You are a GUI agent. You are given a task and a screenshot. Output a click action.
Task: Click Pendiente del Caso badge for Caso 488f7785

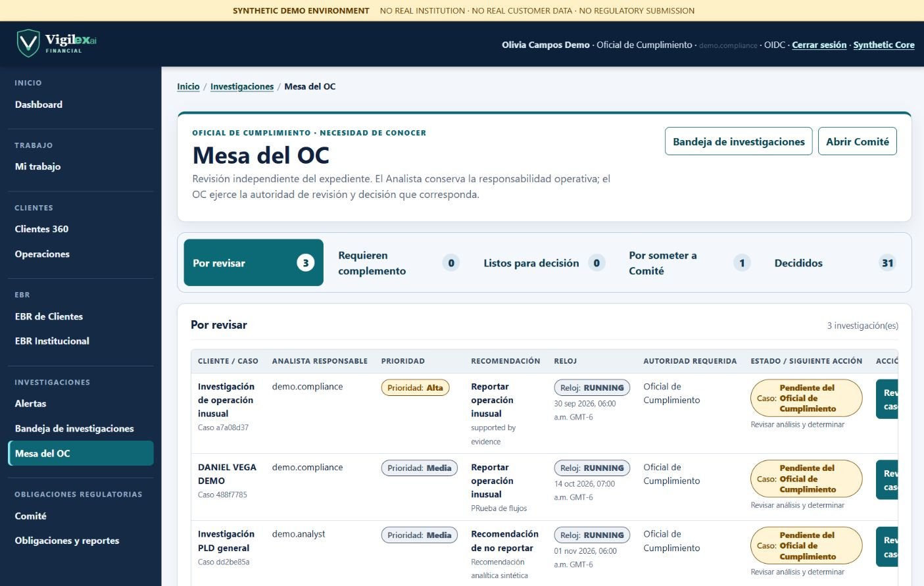pyautogui.click(x=806, y=479)
